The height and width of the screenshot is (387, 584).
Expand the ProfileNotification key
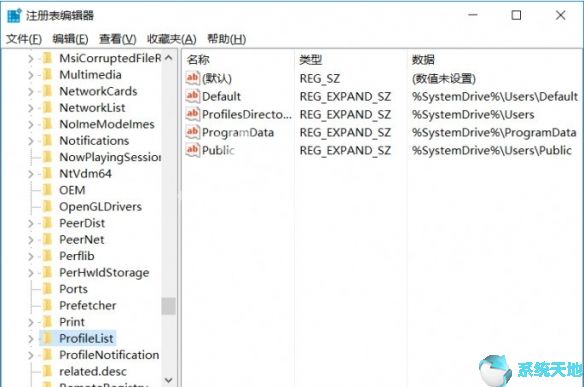(31, 355)
